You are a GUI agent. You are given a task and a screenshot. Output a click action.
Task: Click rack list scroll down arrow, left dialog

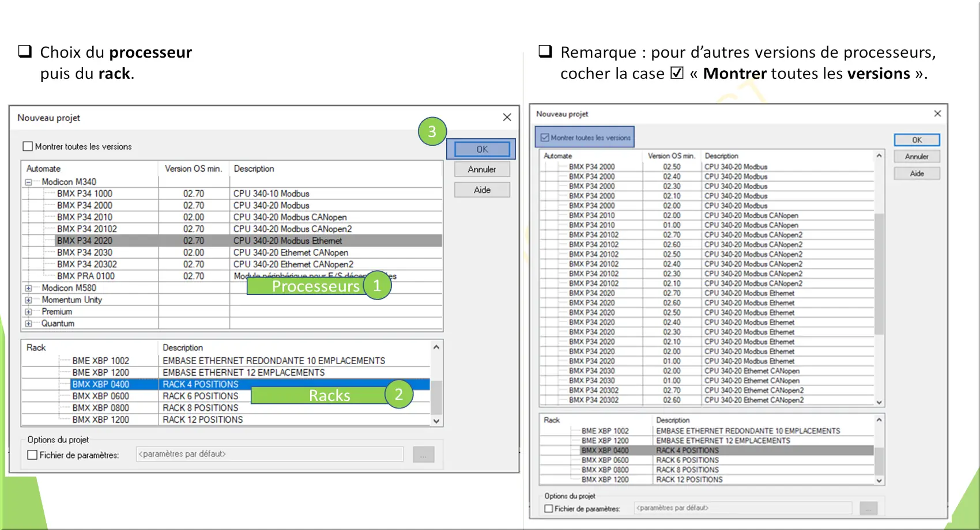click(436, 421)
